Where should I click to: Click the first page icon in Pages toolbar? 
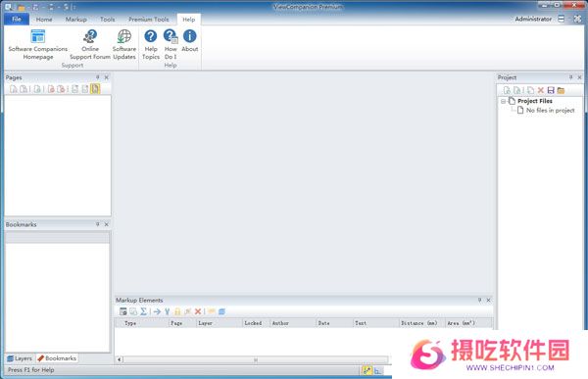tap(14, 89)
